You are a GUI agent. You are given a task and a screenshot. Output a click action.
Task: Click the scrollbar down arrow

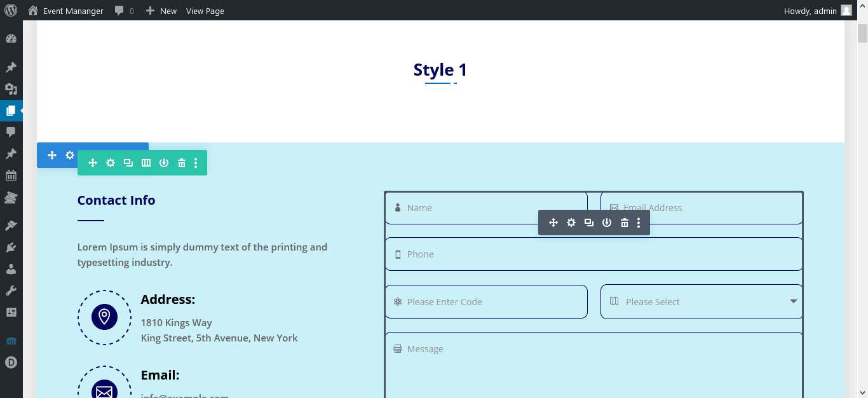click(x=862, y=392)
